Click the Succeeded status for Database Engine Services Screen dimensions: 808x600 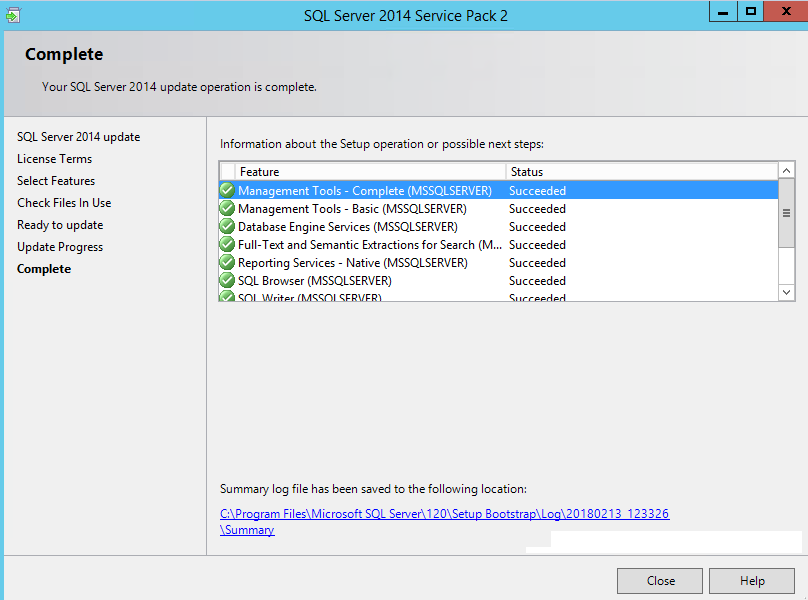click(537, 227)
